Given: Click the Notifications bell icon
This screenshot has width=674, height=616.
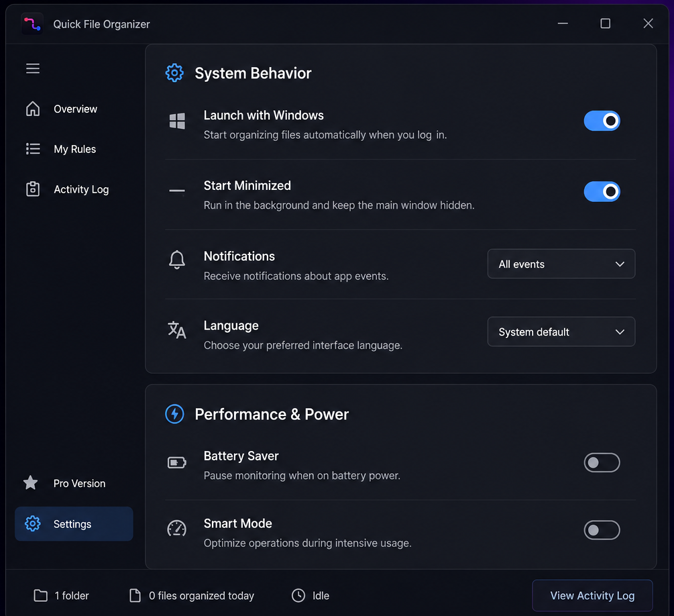Looking at the screenshot, I should (x=176, y=260).
